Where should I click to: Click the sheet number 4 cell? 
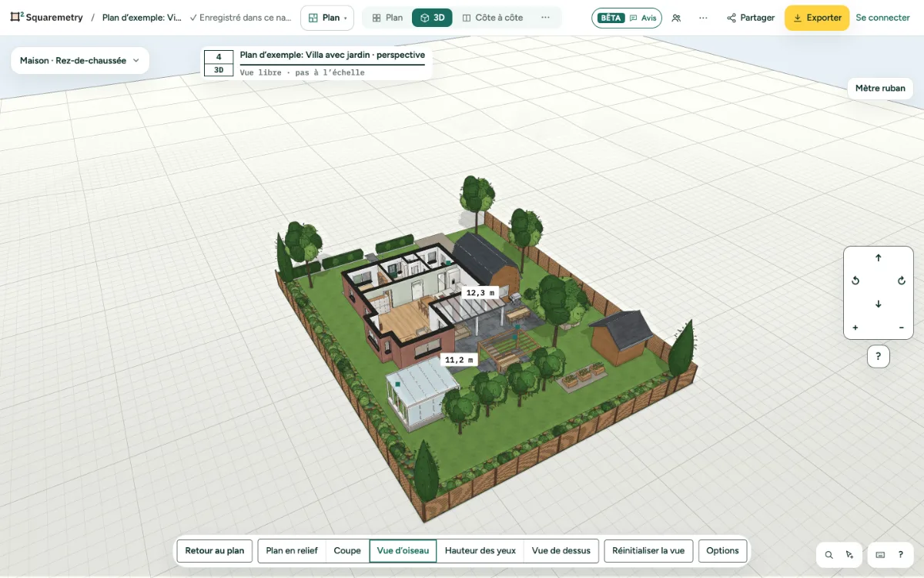[x=219, y=57]
